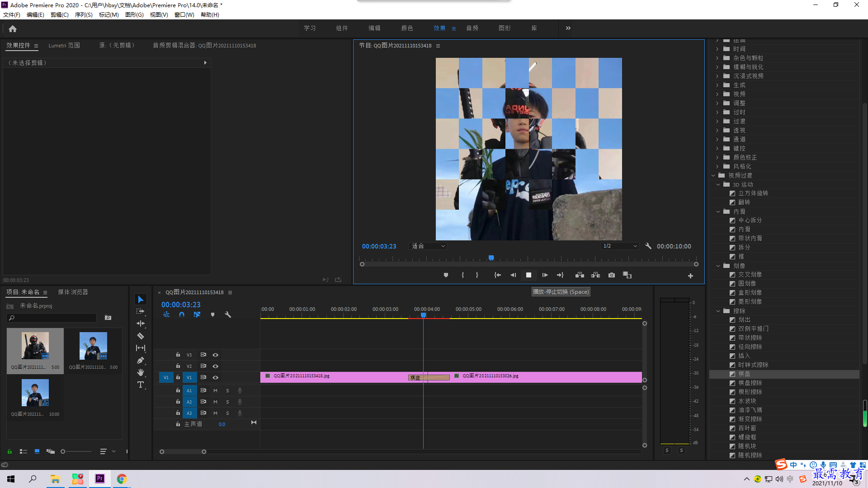
Task: Select the Slip tool
Action: (141, 348)
